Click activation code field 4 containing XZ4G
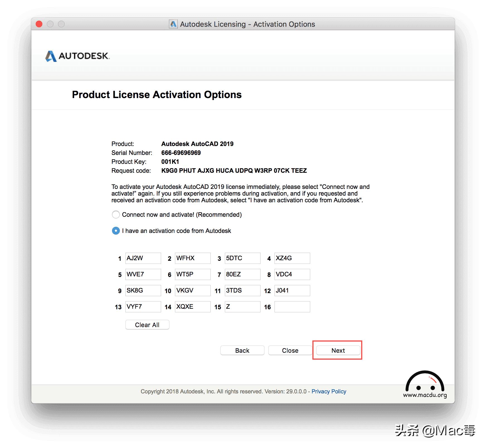This screenshot has height=448, width=486. click(292, 258)
